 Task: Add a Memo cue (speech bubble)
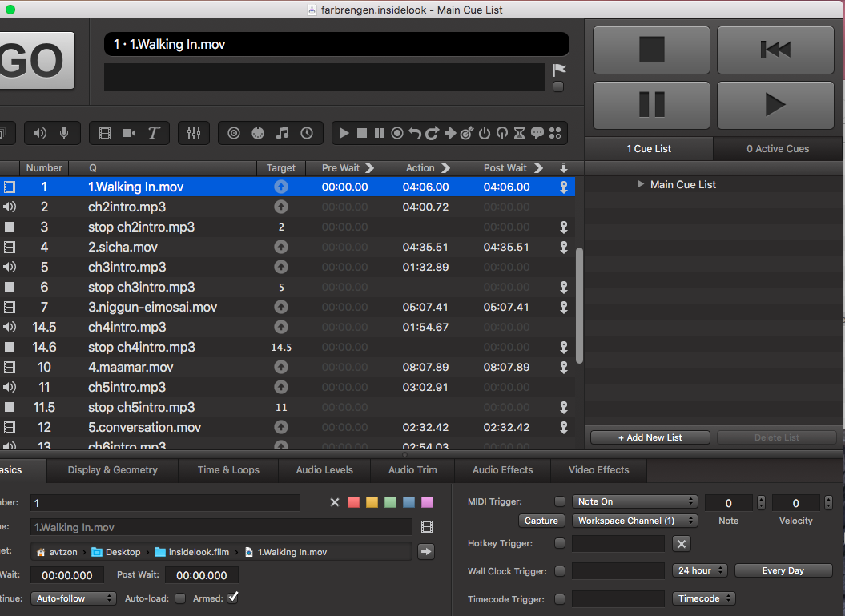537,133
